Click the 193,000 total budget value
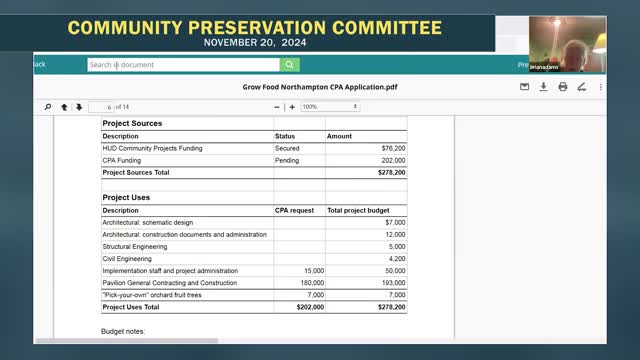This screenshot has height=360, width=640. coord(393,283)
